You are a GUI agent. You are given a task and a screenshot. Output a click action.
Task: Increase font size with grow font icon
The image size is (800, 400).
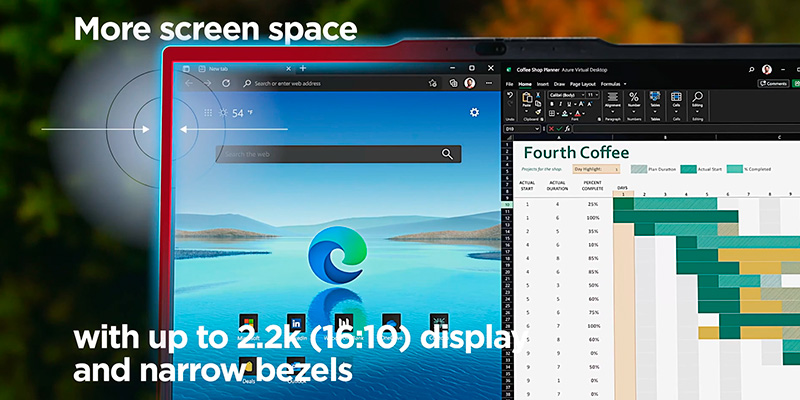point(581,104)
